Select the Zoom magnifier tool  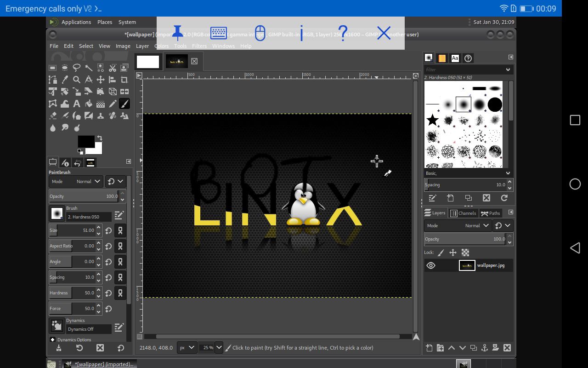pos(77,80)
